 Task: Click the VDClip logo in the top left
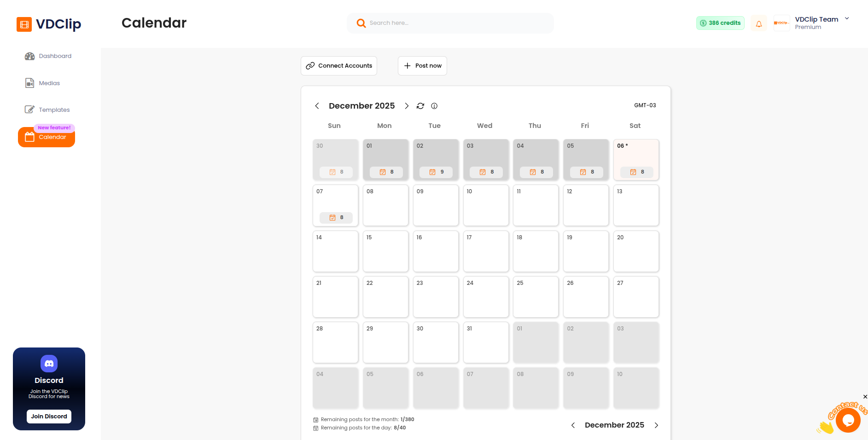(48, 24)
